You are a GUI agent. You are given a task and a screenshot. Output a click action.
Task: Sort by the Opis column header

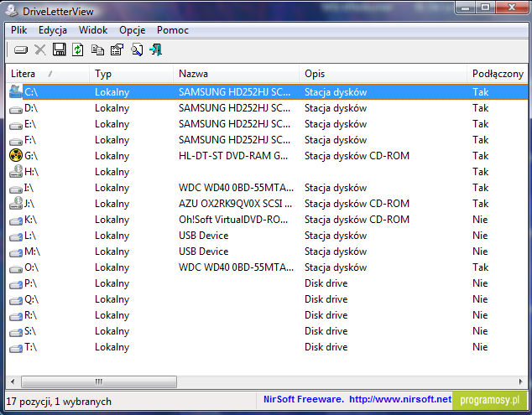point(383,74)
